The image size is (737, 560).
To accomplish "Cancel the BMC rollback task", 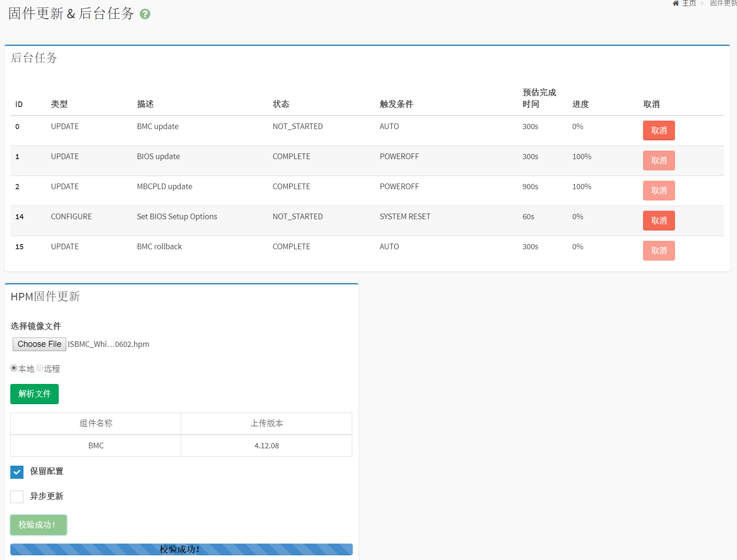I will click(659, 251).
